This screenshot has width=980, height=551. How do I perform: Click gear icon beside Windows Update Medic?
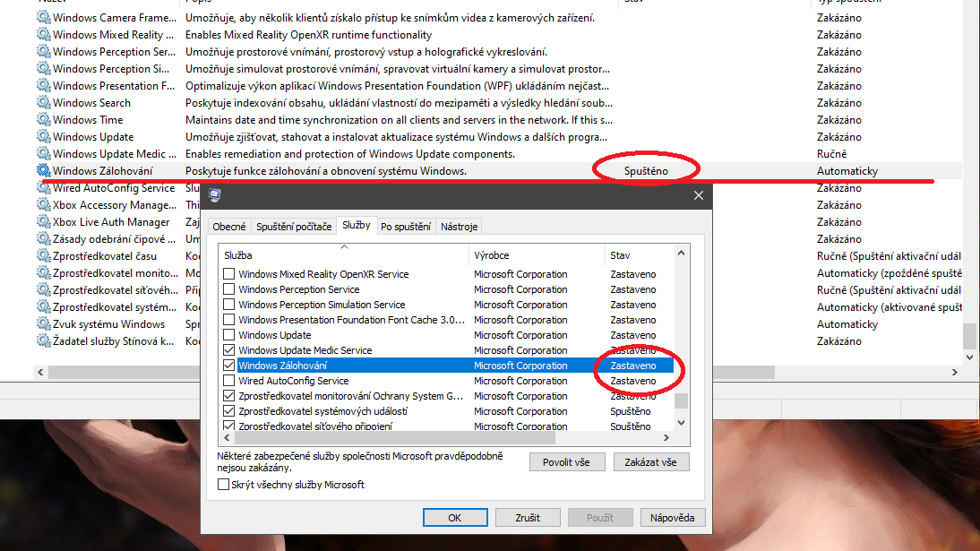tap(43, 153)
